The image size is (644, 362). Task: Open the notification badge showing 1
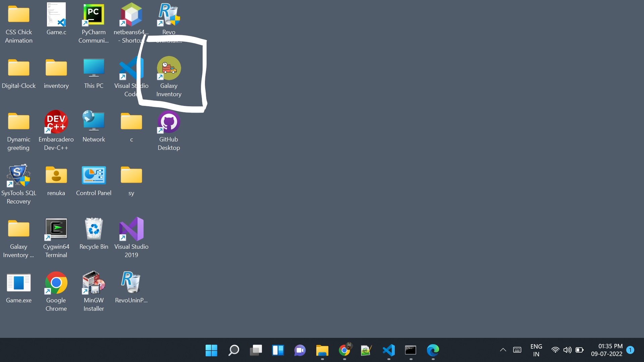point(630,350)
